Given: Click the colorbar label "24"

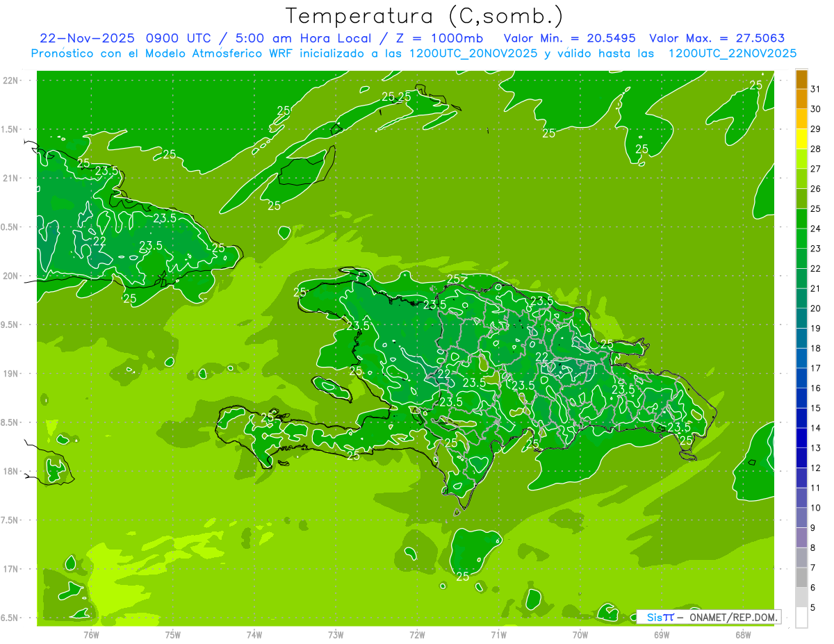Looking at the screenshot, I should pos(816,229).
